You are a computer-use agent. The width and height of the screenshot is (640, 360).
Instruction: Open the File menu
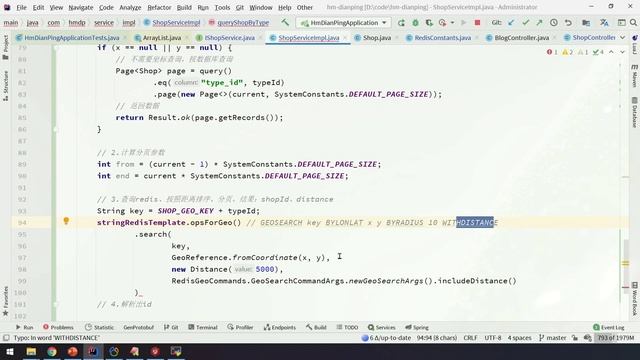point(21,7)
